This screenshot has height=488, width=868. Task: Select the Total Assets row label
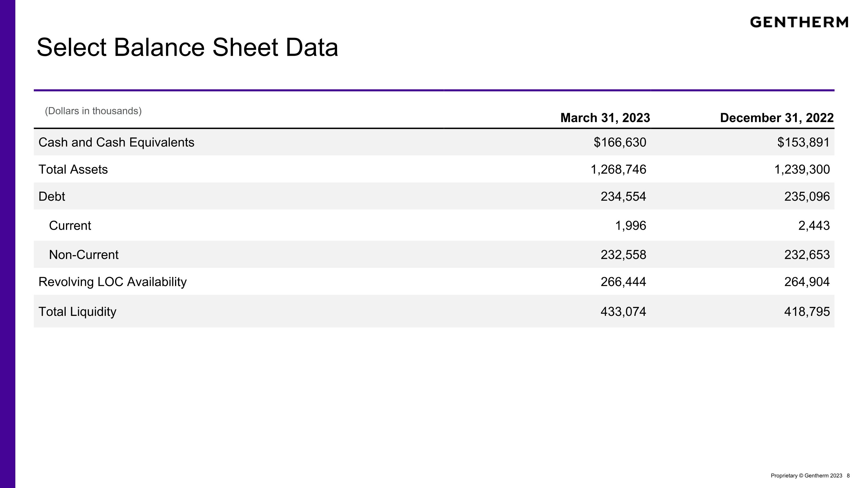(x=73, y=170)
